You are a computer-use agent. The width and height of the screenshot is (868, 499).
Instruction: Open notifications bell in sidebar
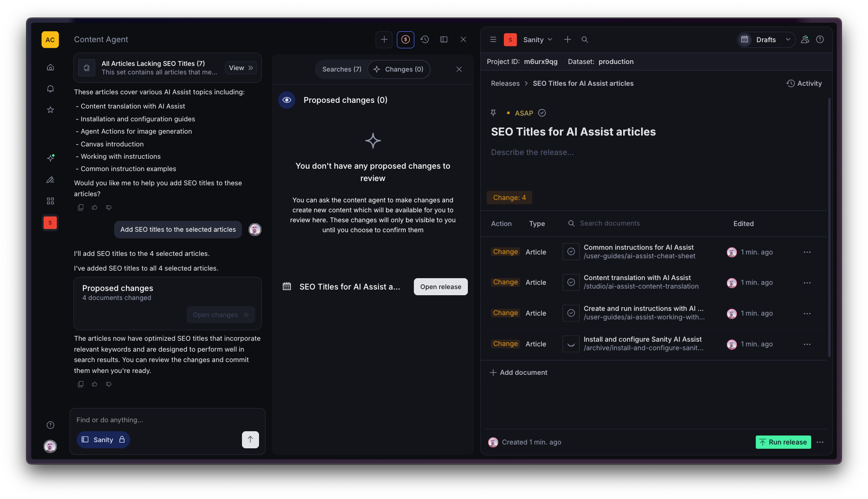pos(50,89)
